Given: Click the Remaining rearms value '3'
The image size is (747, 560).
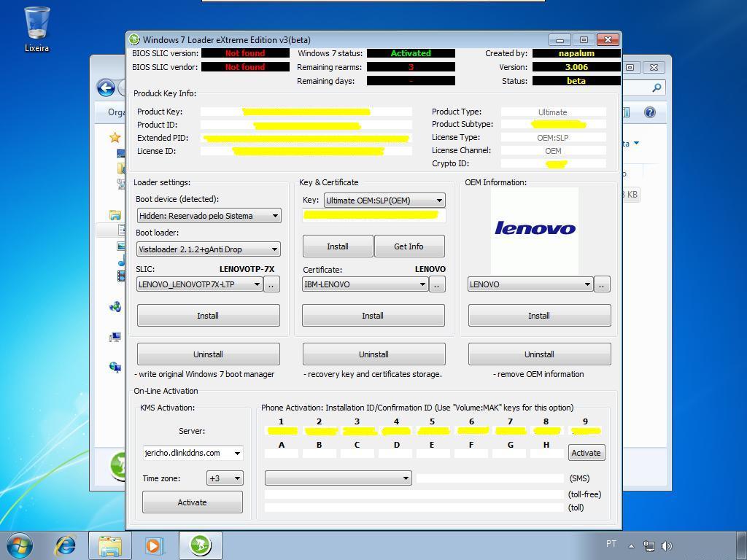Looking at the screenshot, I should pos(411,67).
